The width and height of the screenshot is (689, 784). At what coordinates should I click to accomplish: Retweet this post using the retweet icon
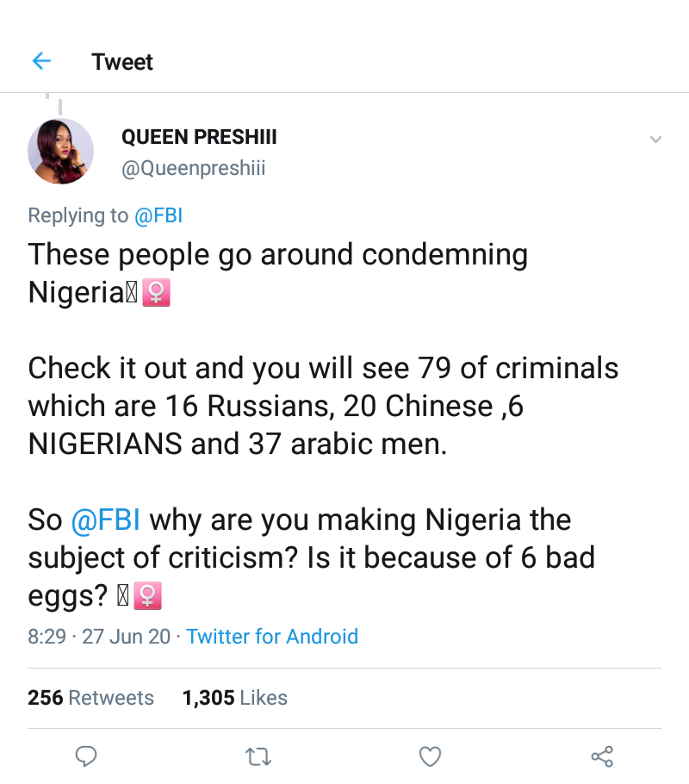tap(258, 756)
